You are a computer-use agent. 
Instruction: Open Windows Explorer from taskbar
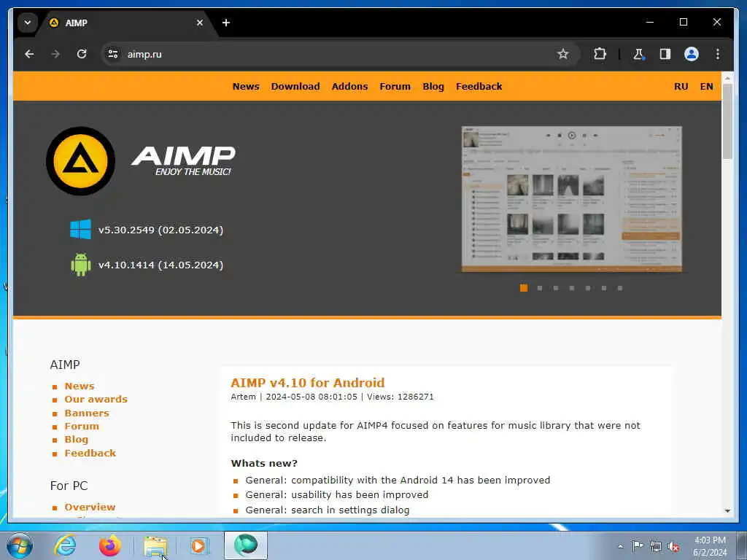[155, 546]
